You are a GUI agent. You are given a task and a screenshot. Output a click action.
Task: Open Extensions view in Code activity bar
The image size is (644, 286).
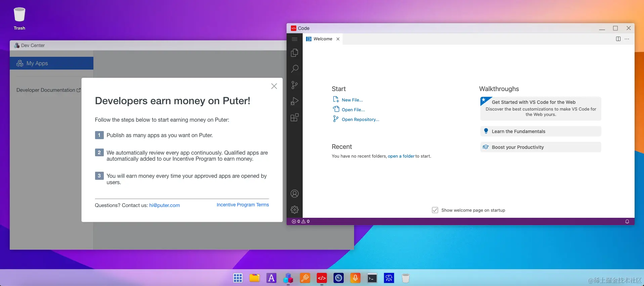[x=294, y=117]
